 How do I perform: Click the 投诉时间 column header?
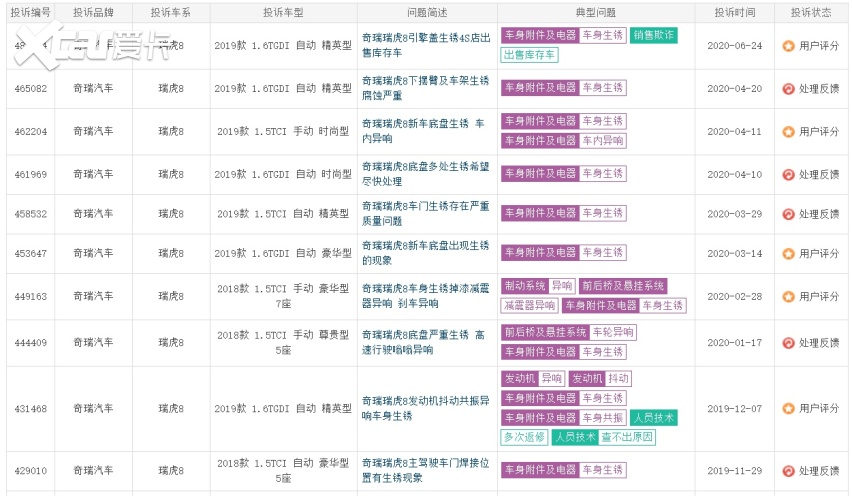coord(735,12)
